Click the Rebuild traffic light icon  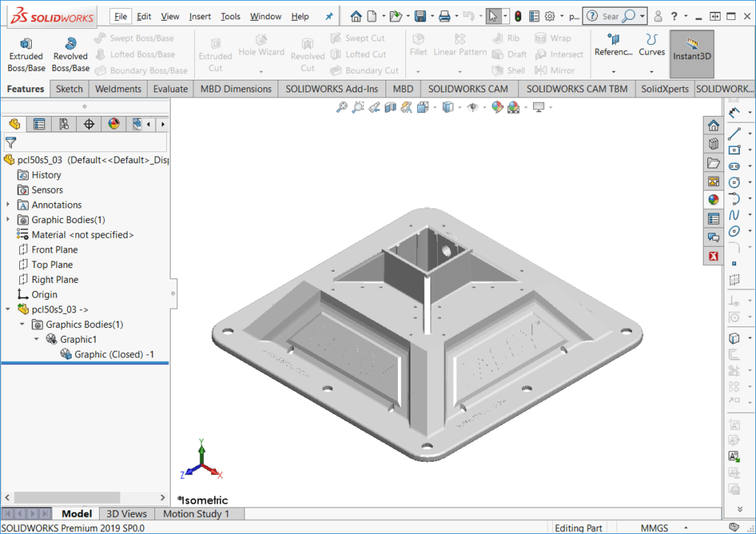[x=518, y=16]
